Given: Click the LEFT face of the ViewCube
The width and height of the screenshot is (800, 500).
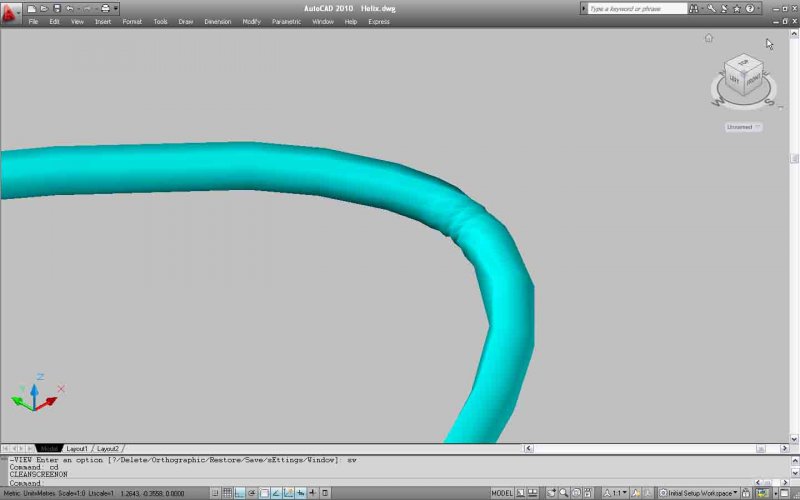Looking at the screenshot, I should coord(734,80).
